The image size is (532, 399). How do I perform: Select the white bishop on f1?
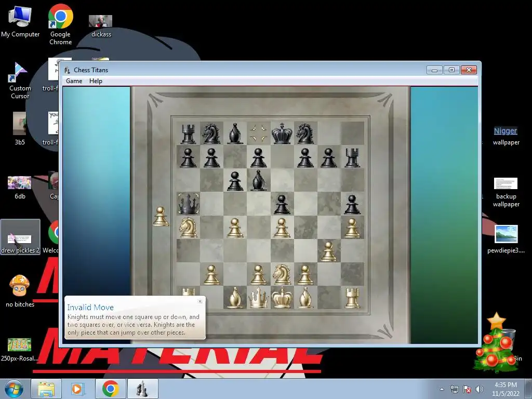click(305, 297)
